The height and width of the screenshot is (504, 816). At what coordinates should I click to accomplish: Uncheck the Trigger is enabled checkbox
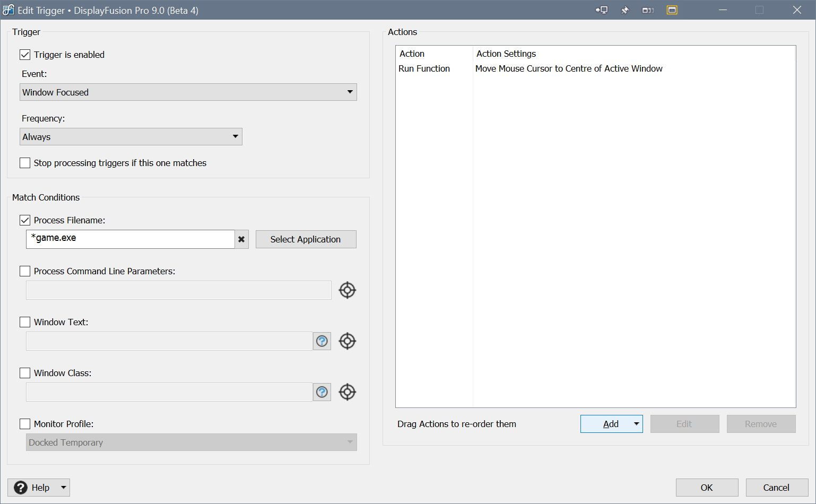25,55
